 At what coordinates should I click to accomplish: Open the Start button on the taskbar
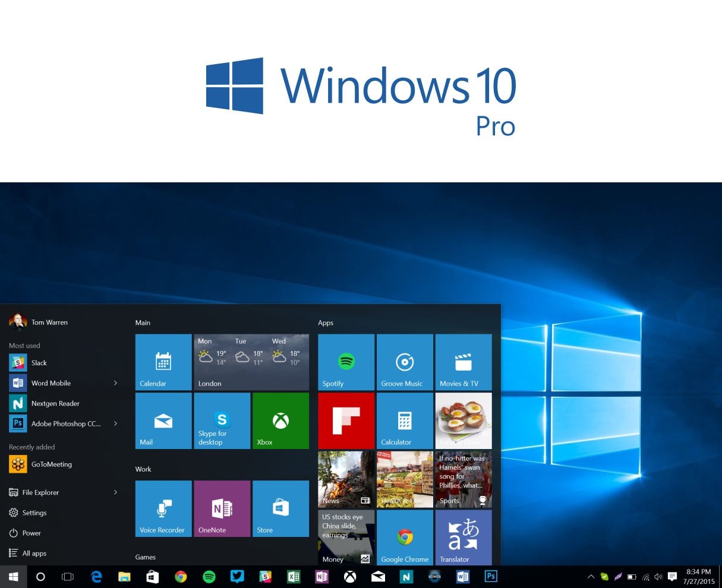[x=13, y=577]
